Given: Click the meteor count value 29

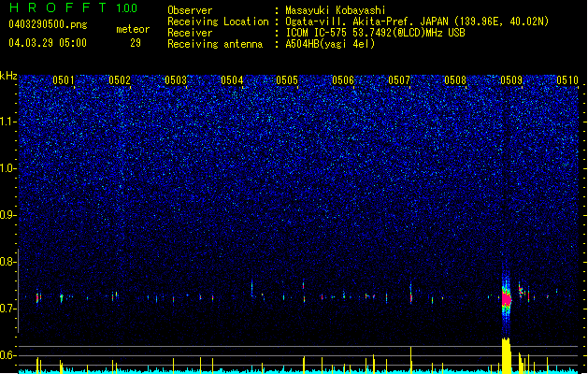Looking at the screenshot, I should click(136, 43).
